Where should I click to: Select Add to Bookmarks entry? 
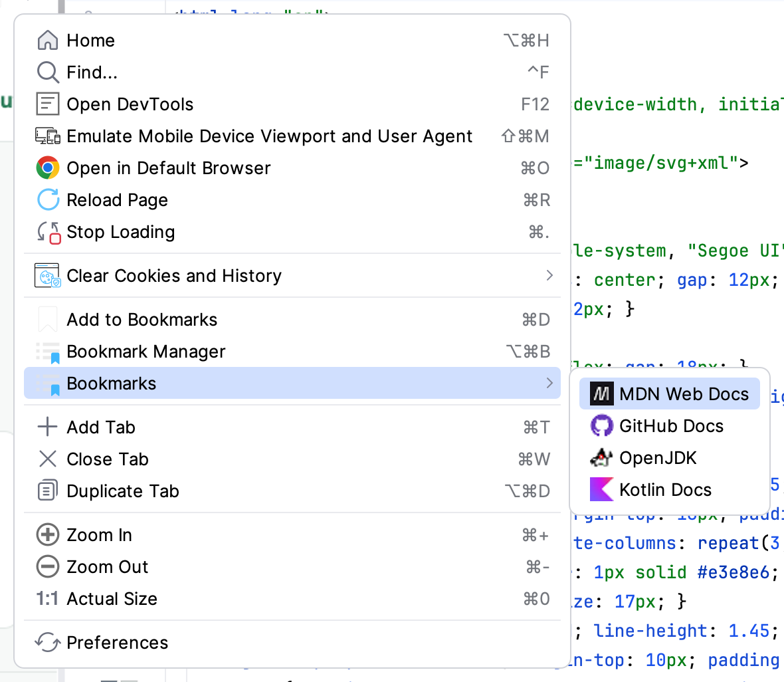(292, 320)
